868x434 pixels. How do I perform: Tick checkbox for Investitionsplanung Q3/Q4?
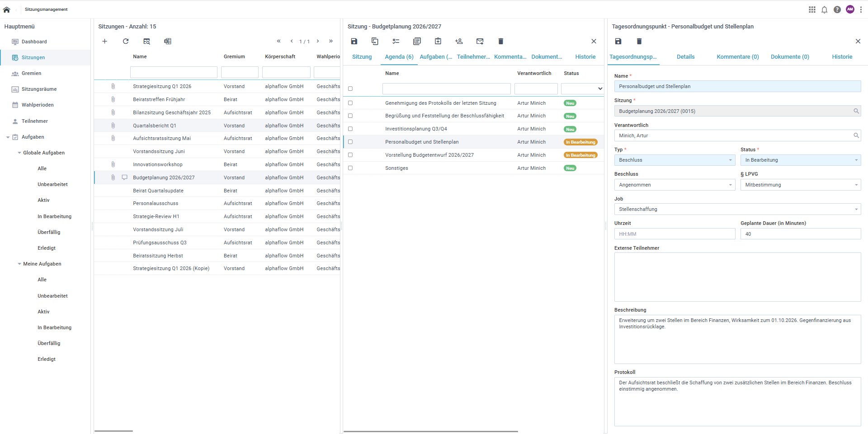(x=350, y=129)
